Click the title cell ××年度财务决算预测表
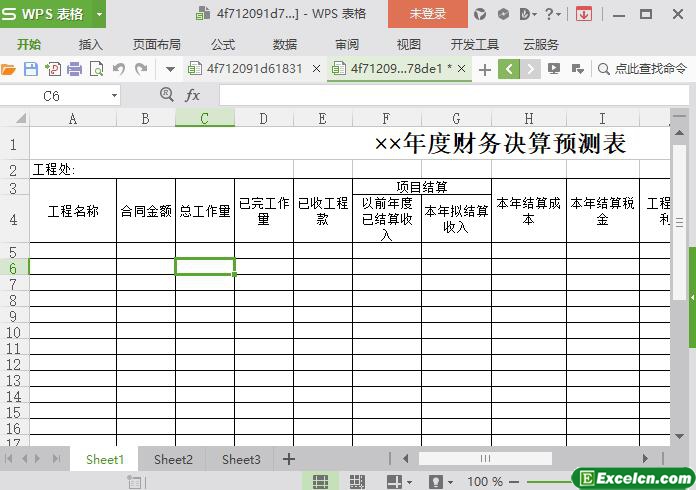The width and height of the screenshot is (696, 490). (500, 144)
